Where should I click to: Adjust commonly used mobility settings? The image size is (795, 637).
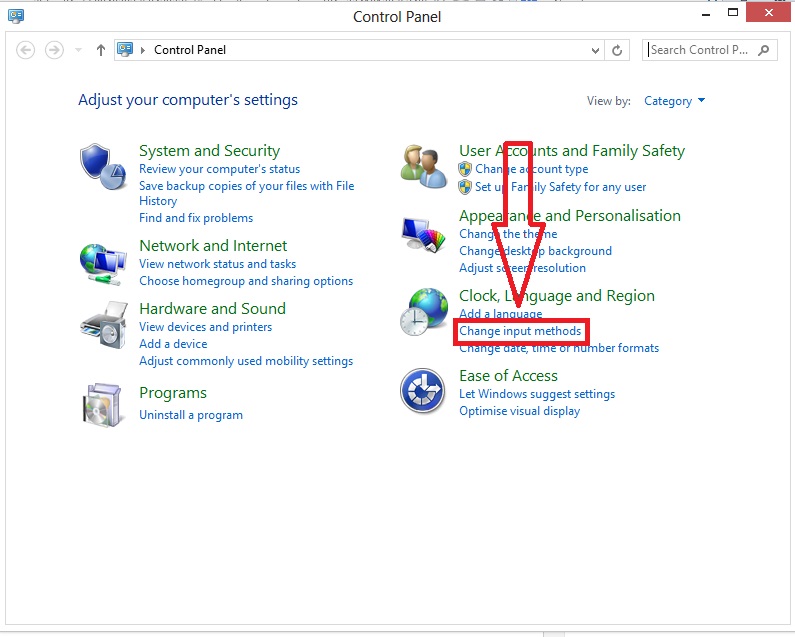[246, 361]
